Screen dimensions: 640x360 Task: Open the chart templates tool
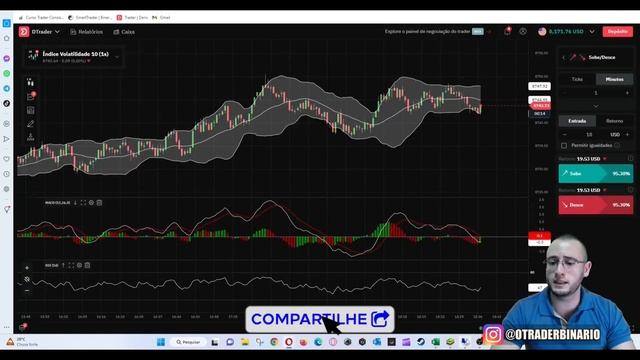(x=31, y=110)
